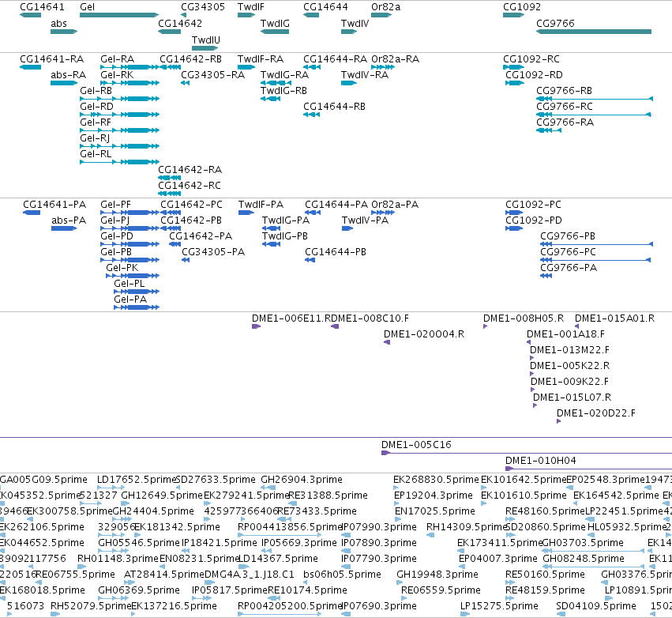The image size is (672, 618).
Task: Select the Gel gene label in top track
Action: [87, 7]
